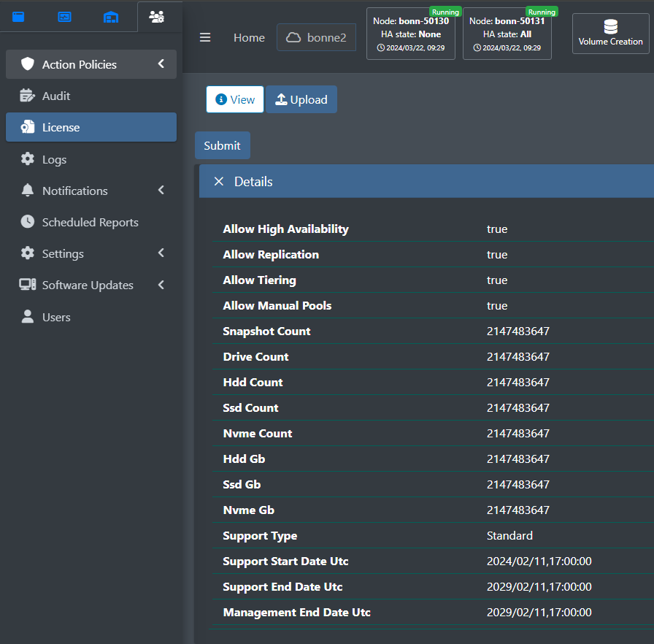Click the upload arrow icon

point(281,99)
